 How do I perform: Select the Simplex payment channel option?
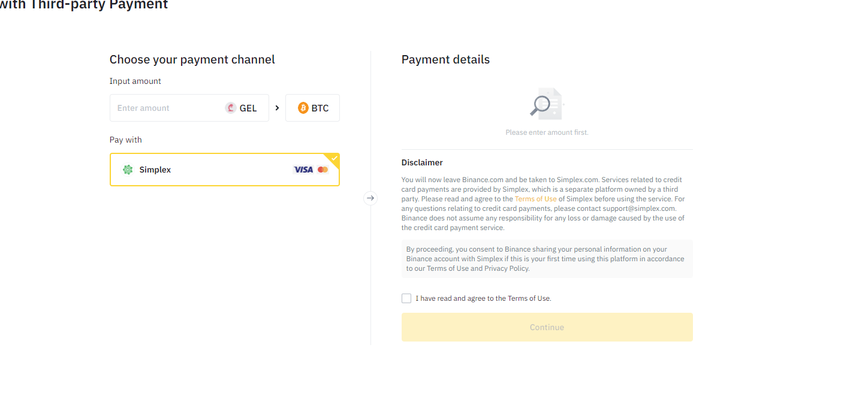[224, 170]
